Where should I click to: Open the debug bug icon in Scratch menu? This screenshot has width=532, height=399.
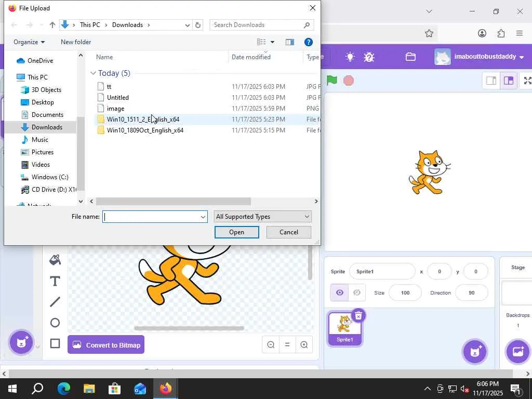click(x=369, y=57)
